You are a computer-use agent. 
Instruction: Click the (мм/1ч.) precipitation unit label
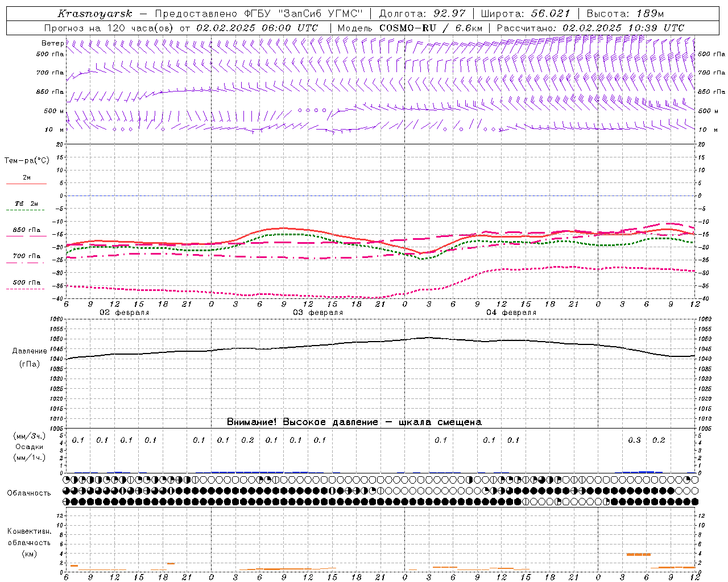coord(30,458)
